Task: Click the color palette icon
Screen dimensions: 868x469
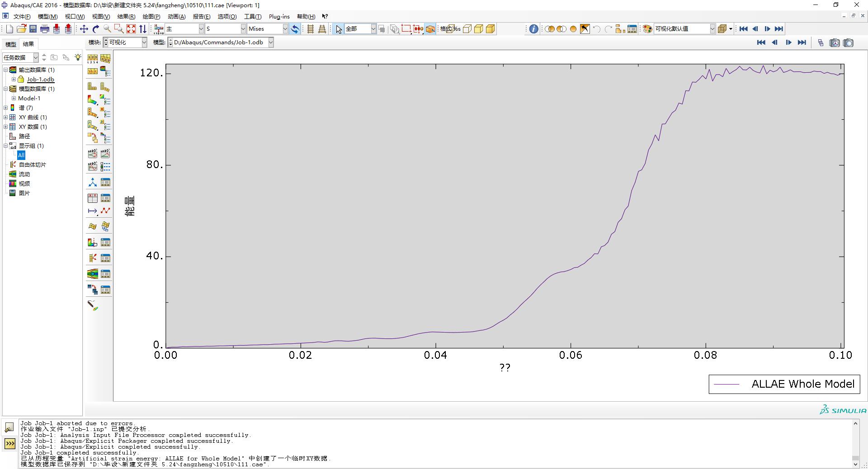Action: point(647,29)
